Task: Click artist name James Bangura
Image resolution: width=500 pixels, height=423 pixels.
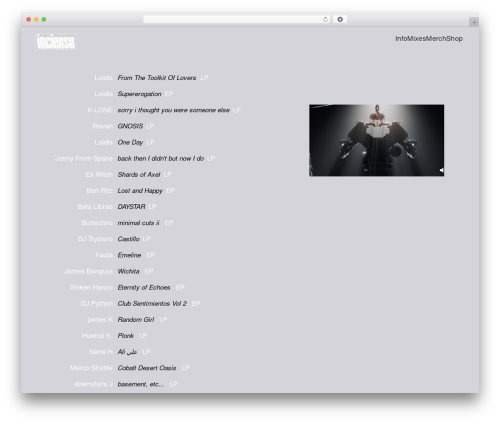Action: click(x=88, y=271)
